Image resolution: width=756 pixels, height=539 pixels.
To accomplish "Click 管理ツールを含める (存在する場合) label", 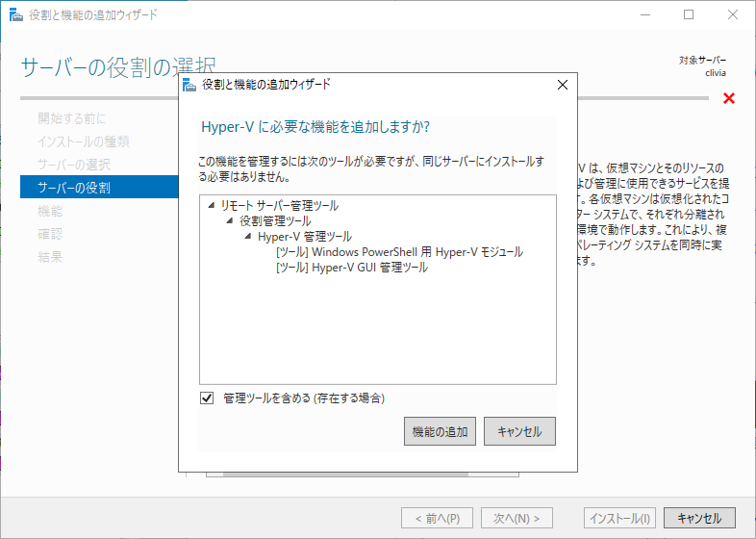I will [x=304, y=398].
